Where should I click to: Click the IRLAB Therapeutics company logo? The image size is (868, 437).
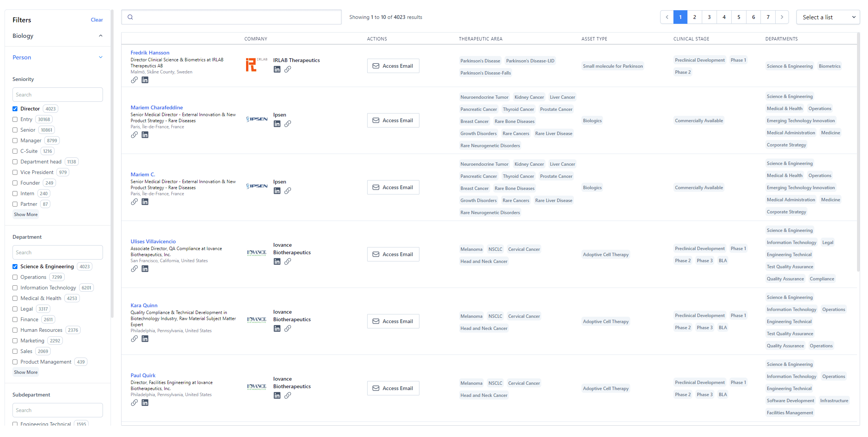(x=256, y=64)
